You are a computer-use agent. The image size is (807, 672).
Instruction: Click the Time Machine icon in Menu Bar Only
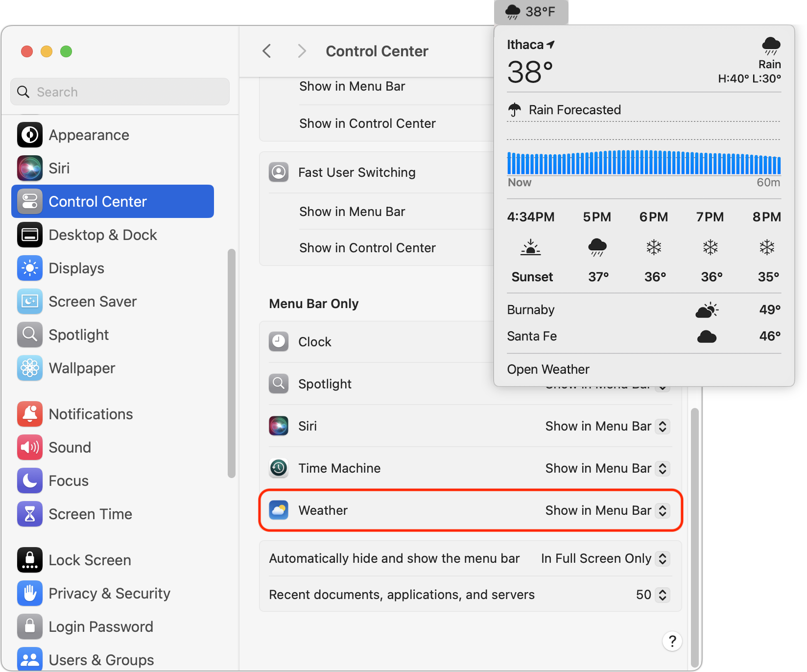pyautogui.click(x=279, y=468)
